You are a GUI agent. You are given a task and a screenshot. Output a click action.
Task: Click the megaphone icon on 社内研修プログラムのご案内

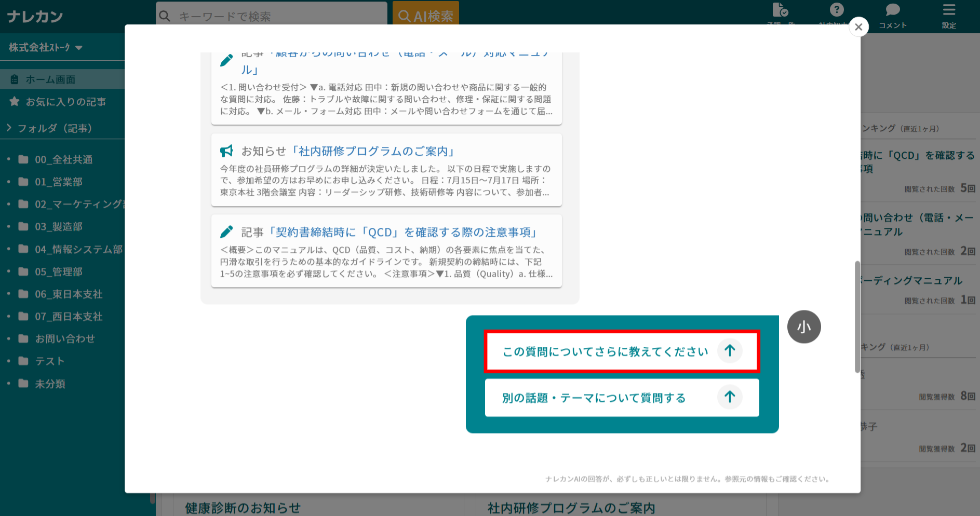click(x=226, y=151)
